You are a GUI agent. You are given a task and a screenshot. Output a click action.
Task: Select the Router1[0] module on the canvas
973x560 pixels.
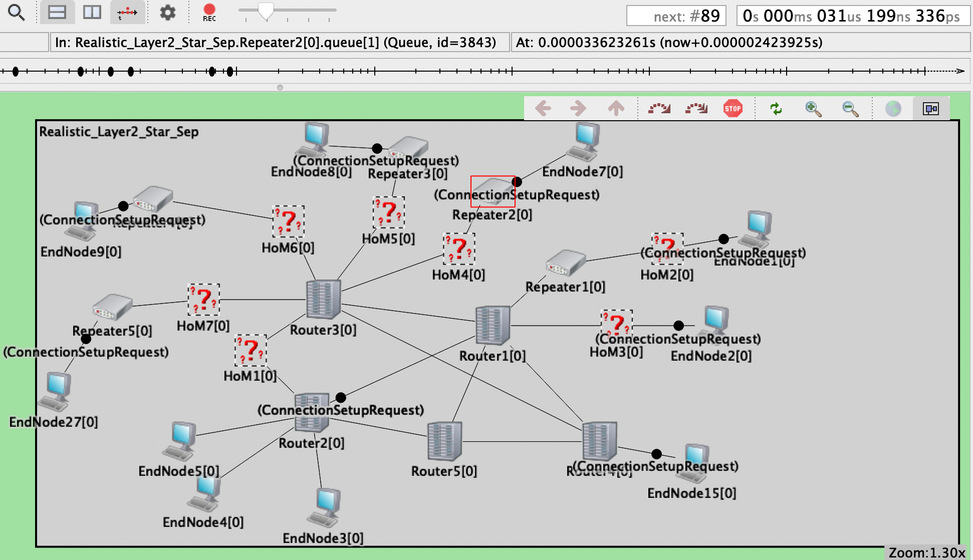point(493,326)
